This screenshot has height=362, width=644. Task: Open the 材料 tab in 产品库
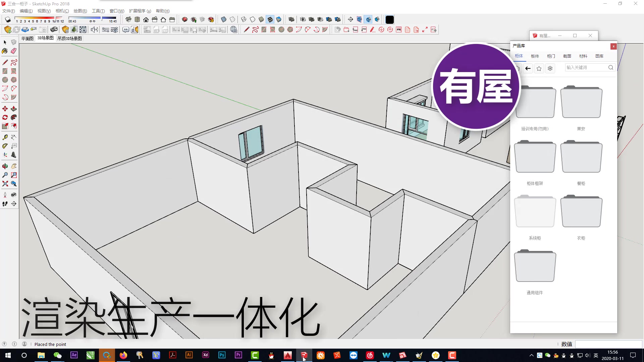[583, 56]
